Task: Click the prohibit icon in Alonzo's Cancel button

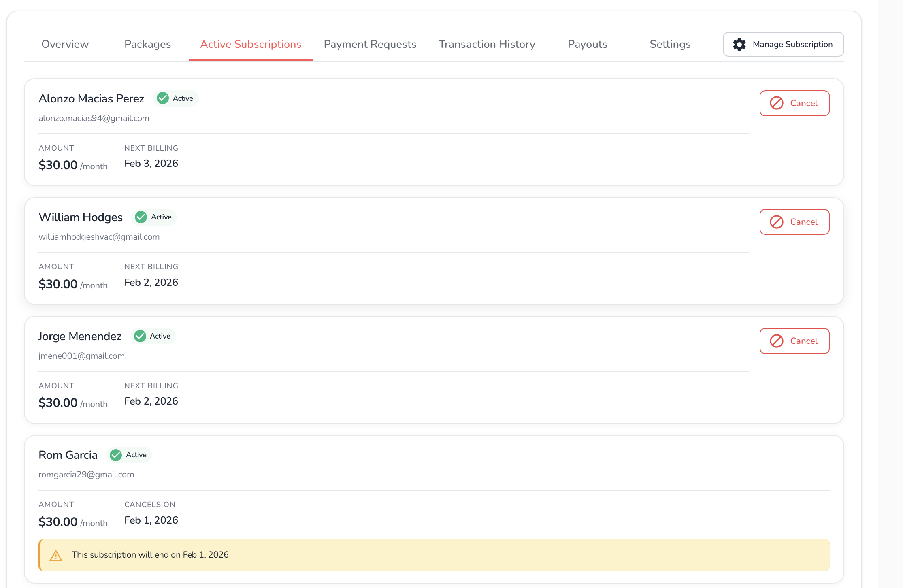Action: (776, 103)
